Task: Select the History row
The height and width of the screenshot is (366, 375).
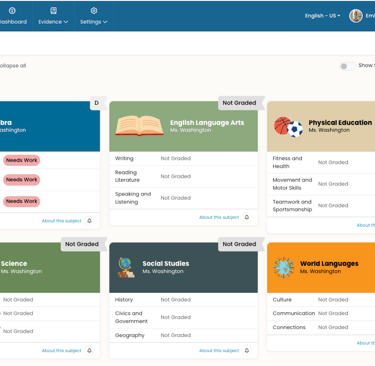Action: [183, 300]
